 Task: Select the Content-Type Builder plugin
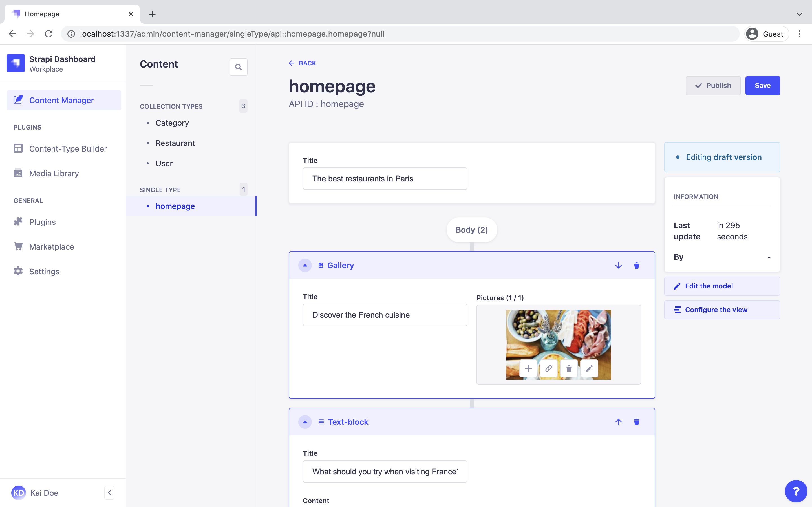(68, 148)
